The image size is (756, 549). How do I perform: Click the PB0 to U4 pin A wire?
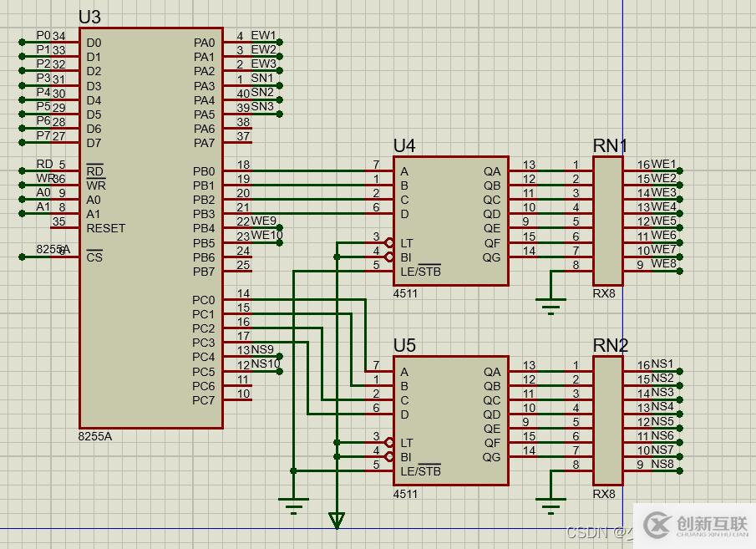308,170
